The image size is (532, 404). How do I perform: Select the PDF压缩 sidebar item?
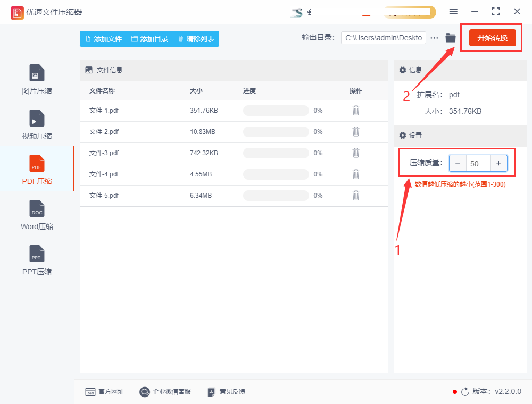tap(37, 170)
